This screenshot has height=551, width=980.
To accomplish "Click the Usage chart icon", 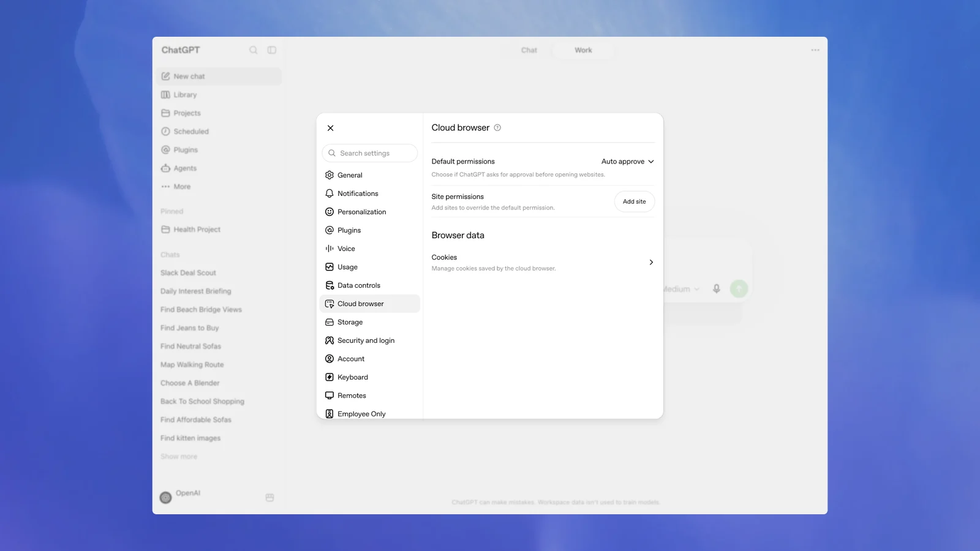I will [x=330, y=267].
